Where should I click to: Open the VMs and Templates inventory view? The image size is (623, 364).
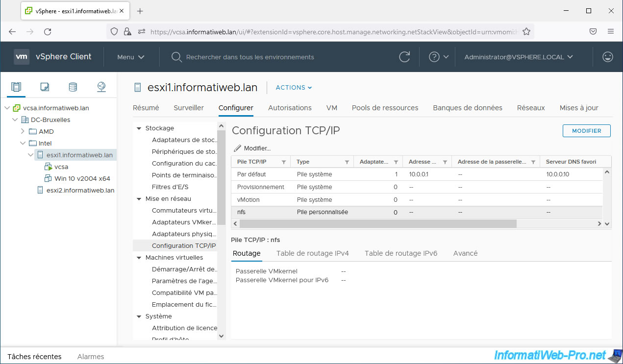(45, 87)
